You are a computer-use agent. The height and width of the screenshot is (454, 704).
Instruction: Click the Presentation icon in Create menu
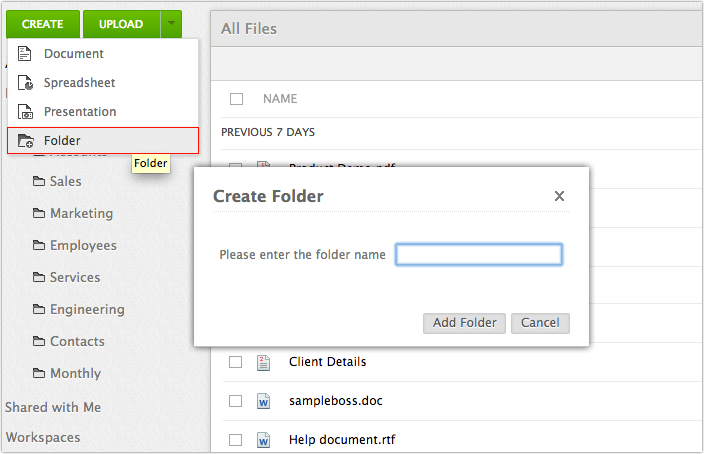[x=25, y=112]
